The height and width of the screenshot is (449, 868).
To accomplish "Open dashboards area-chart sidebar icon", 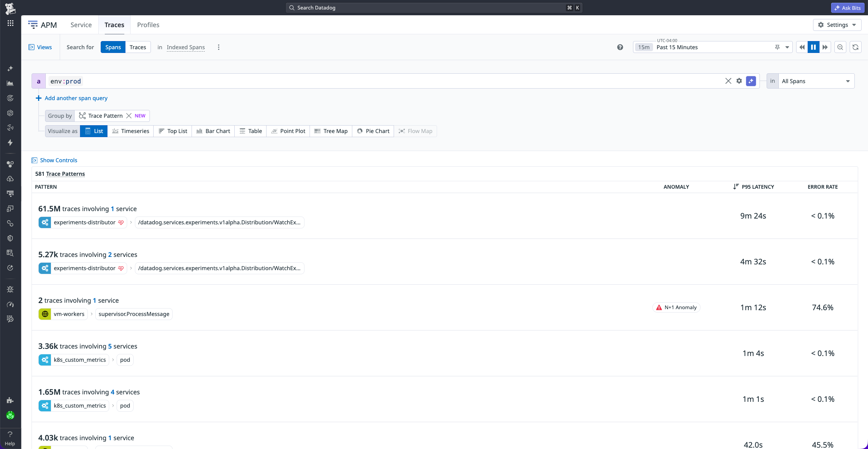I will pyautogui.click(x=11, y=83).
